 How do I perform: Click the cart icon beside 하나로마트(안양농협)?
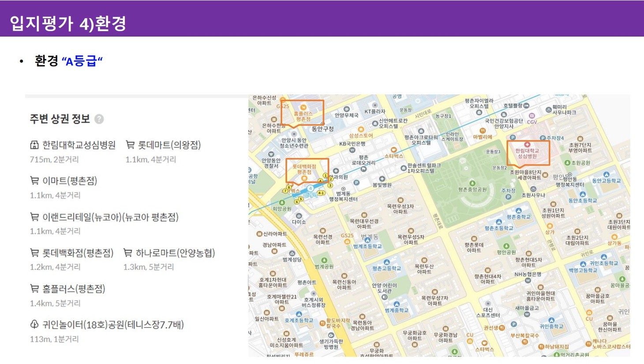[128, 252]
